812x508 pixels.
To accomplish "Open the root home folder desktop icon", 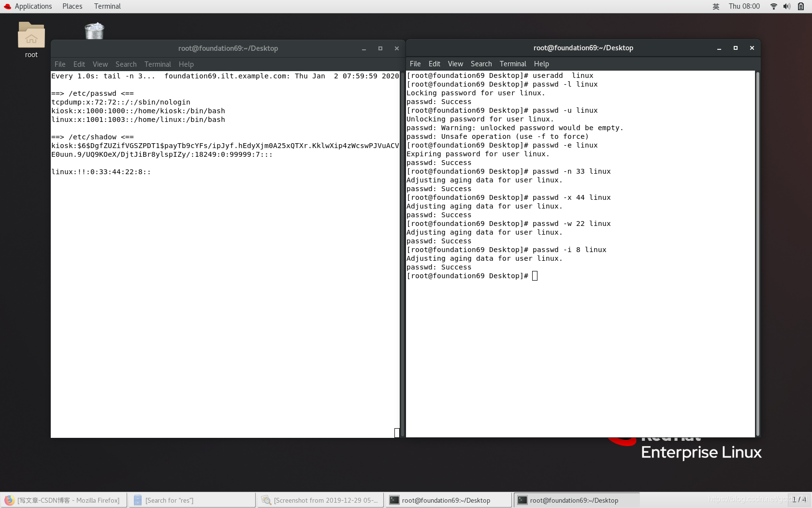I will 31,40.
